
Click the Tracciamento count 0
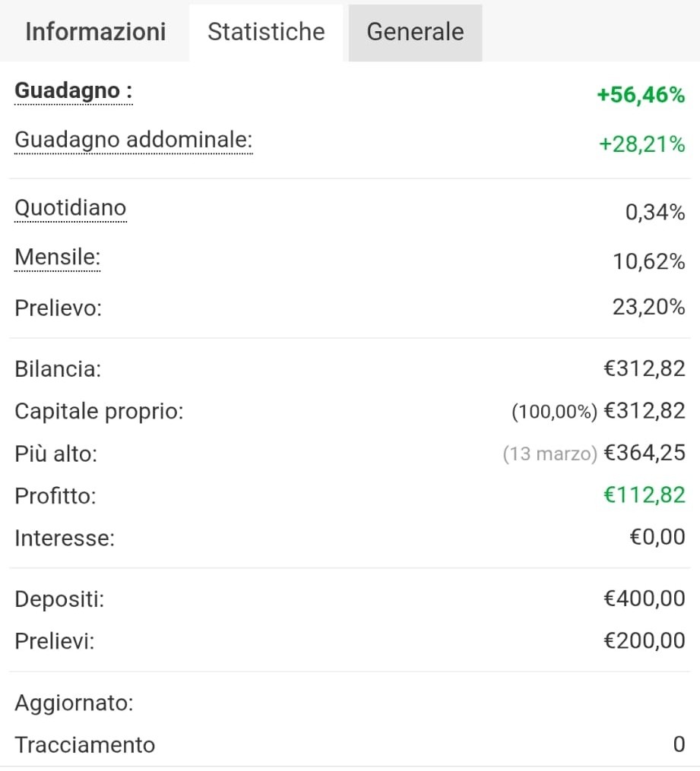pos(679,744)
